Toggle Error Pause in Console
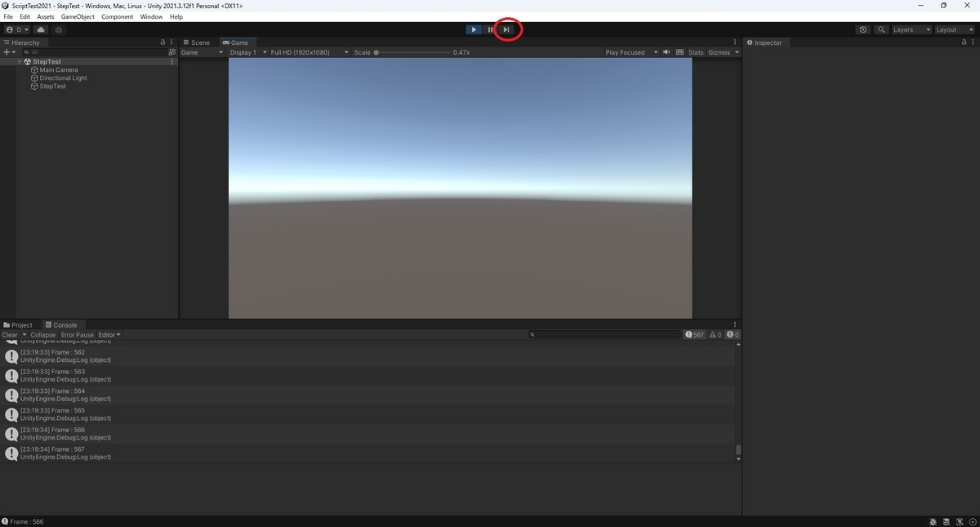 pyautogui.click(x=78, y=335)
